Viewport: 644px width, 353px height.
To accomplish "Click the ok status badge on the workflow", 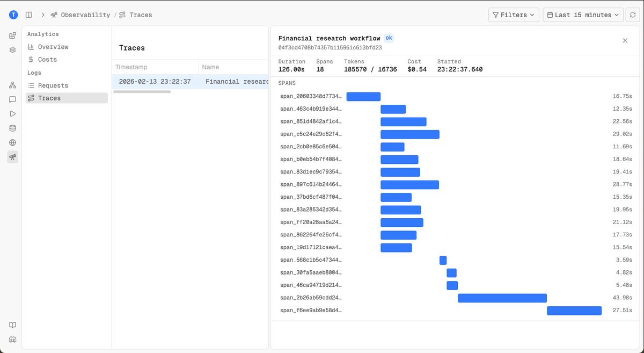I will [389, 38].
